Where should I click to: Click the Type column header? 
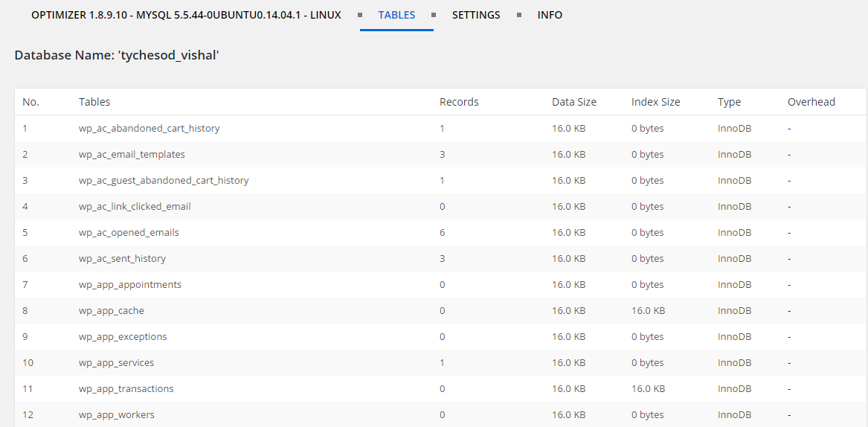click(x=729, y=102)
